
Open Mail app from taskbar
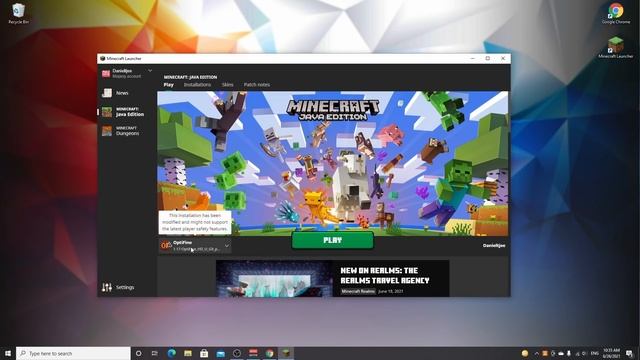click(220, 353)
